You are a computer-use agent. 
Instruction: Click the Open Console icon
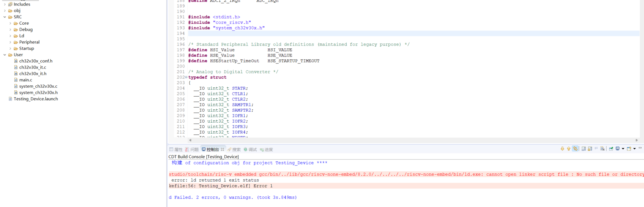coord(629,149)
